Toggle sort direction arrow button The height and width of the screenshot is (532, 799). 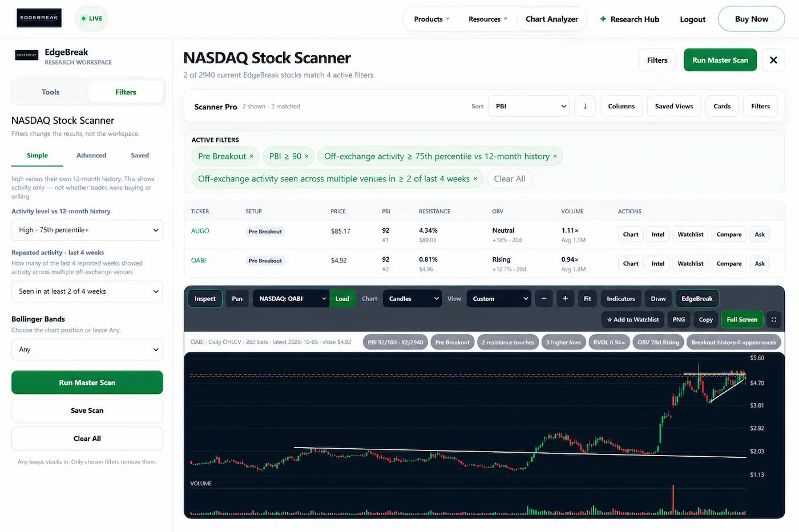click(x=585, y=106)
